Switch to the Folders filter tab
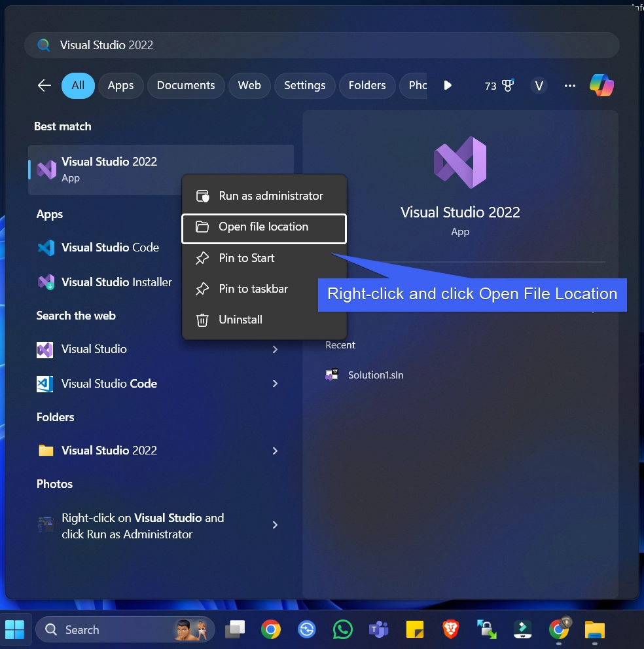Viewport: 644px width, 649px height. (x=367, y=86)
